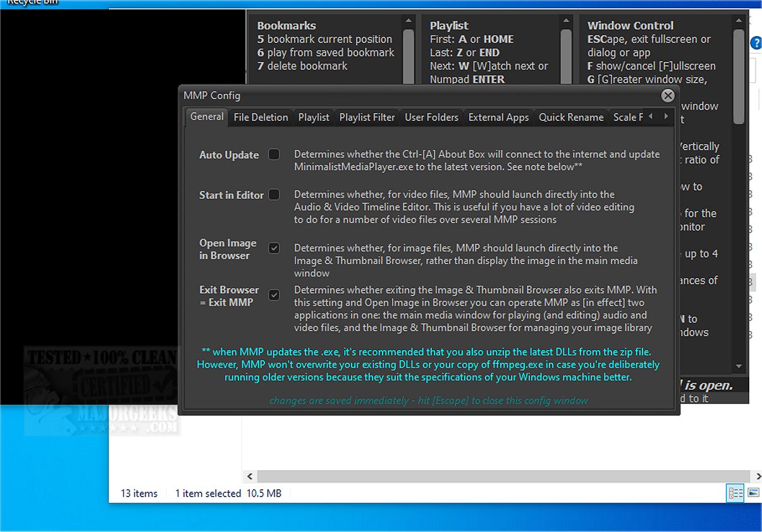
Task: Click 'changes are saved immediately' hint text
Action: pos(429,401)
